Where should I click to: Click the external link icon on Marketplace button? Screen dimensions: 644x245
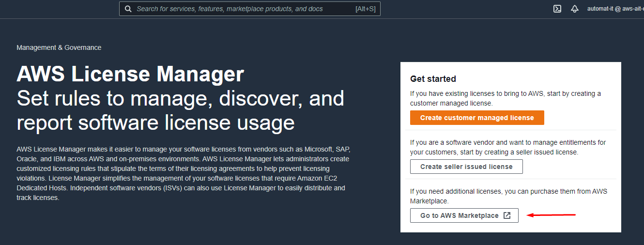pos(507,215)
